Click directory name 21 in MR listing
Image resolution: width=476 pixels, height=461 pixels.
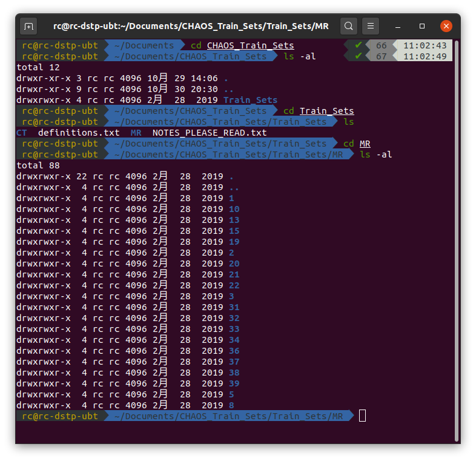point(234,274)
